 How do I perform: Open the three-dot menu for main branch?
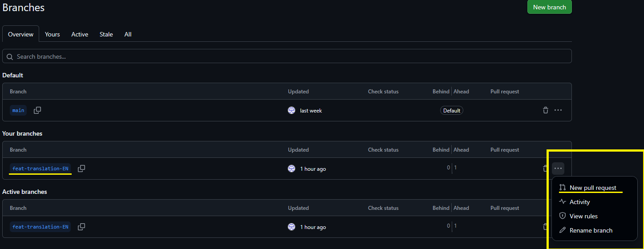tap(558, 110)
